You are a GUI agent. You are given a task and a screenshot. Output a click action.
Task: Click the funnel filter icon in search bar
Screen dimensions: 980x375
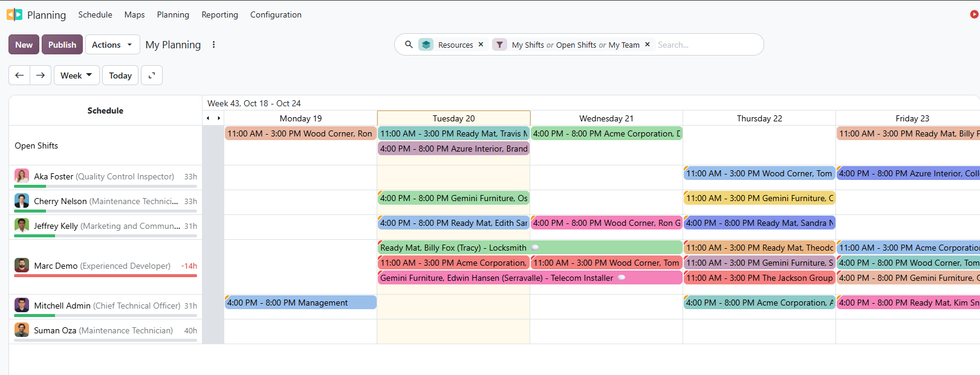499,45
